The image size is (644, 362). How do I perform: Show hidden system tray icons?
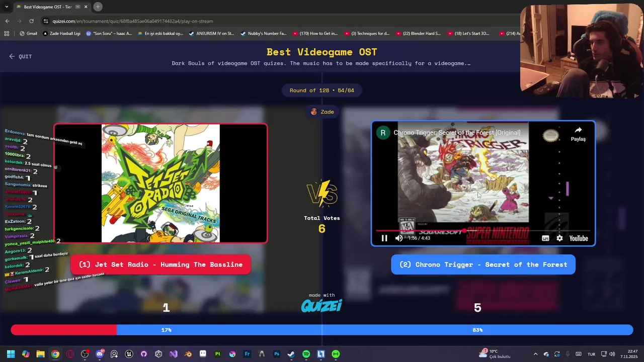pos(535,354)
